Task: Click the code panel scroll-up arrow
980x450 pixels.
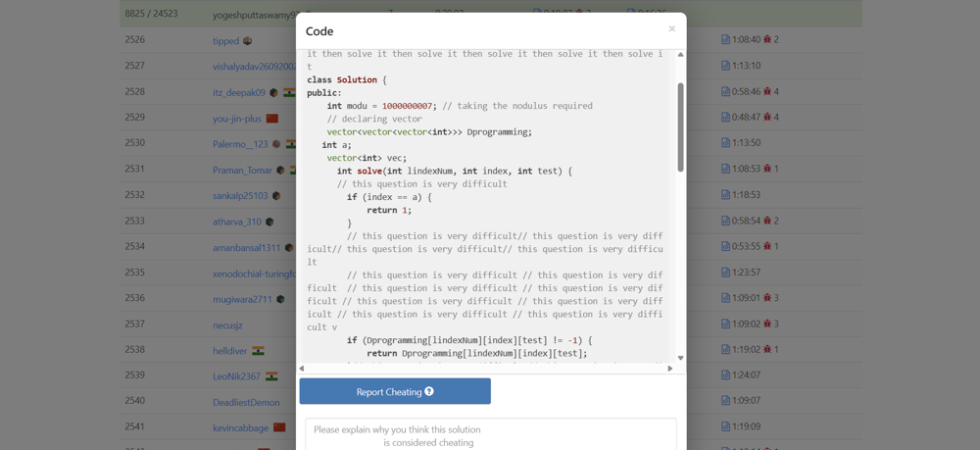Action: click(680, 55)
